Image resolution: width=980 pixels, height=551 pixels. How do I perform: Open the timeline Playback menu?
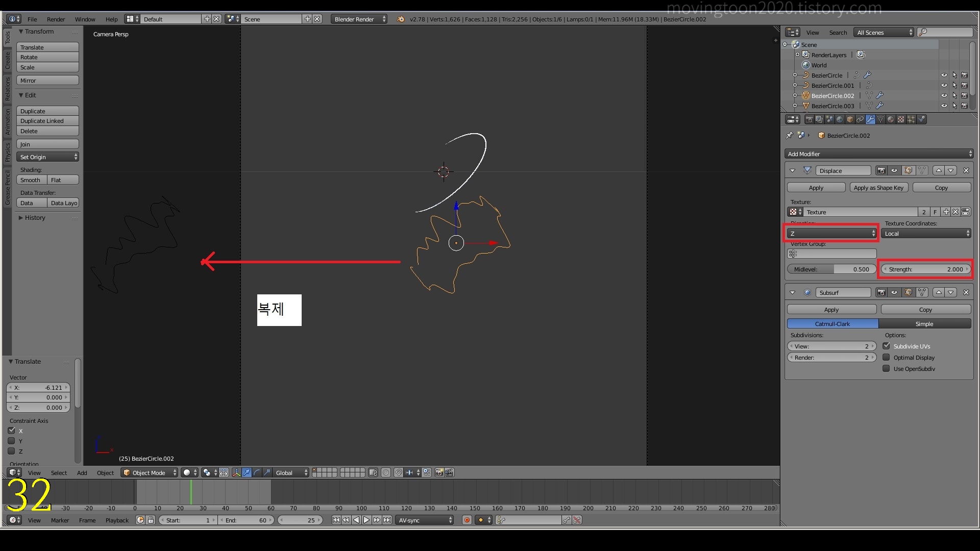(117, 520)
